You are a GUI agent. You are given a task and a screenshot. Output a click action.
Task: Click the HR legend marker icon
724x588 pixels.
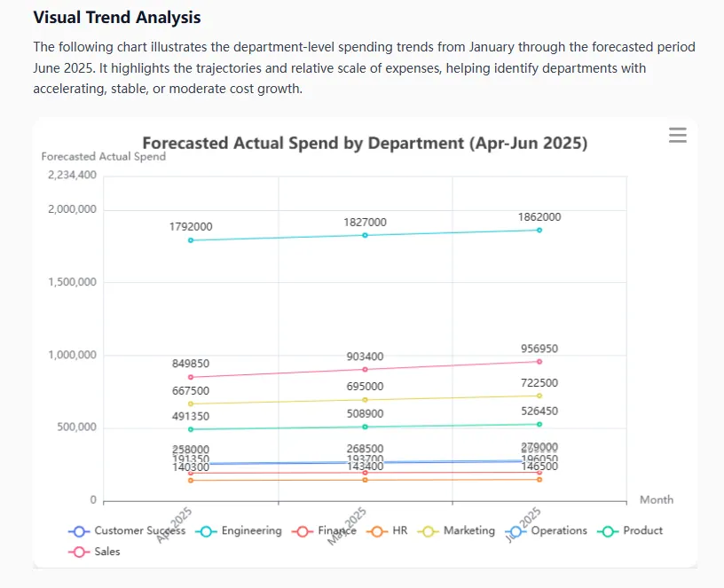[x=376, y=530]
